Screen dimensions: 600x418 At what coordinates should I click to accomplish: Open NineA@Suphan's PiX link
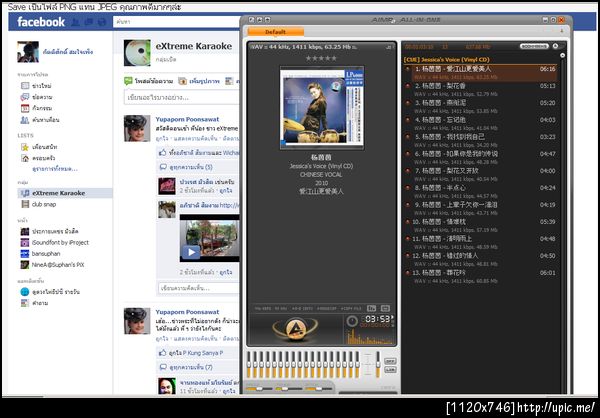pyautogui.click(x=52, y=265)
